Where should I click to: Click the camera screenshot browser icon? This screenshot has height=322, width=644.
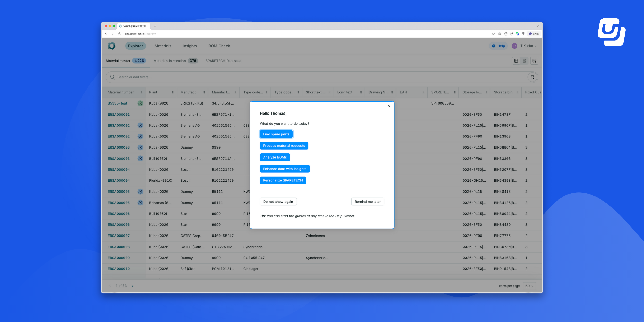coord(500,34)
